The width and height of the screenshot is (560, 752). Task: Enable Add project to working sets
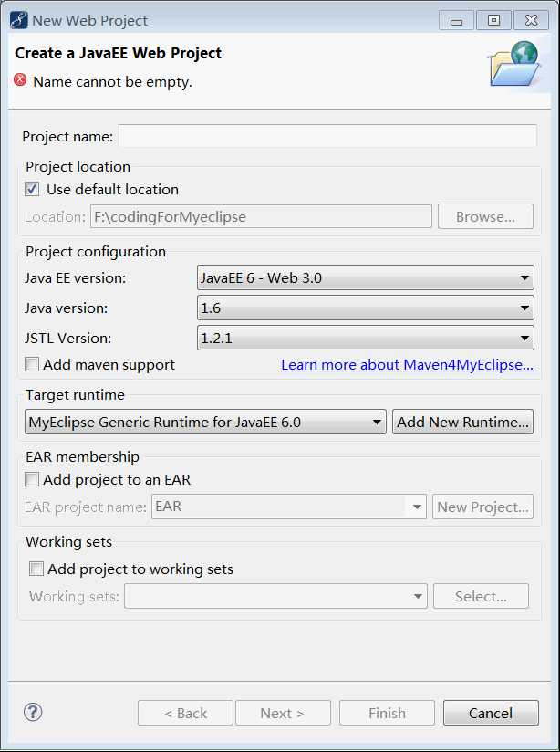(36, 569)
